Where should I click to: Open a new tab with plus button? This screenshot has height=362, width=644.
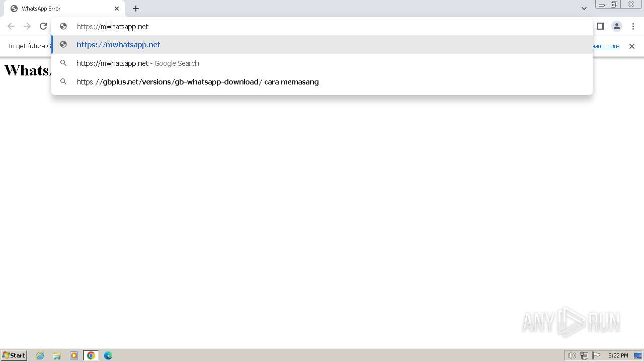pyautogui.click(x=136, y=9)
